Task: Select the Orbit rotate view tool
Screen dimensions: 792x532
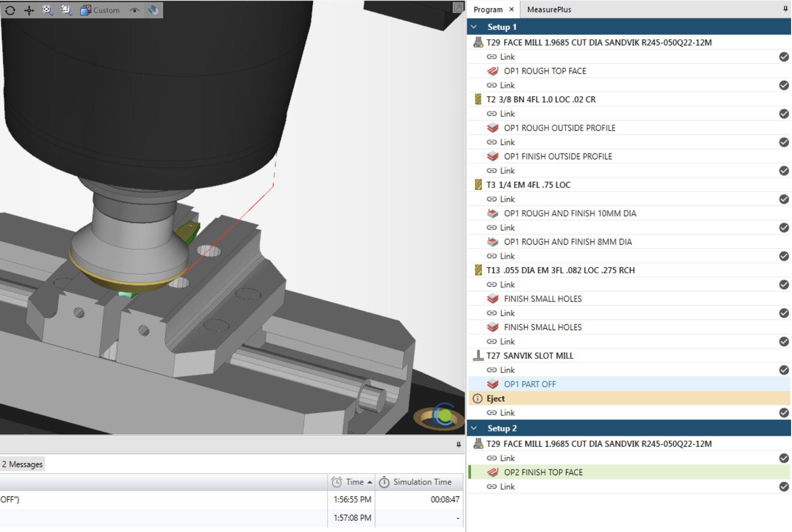Action: click(x=10, y=10)
